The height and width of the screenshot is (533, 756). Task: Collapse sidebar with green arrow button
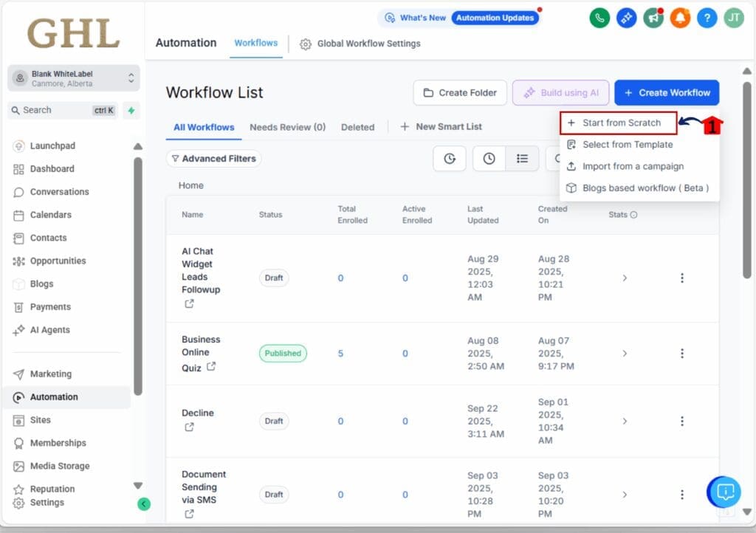click(144, 504)
